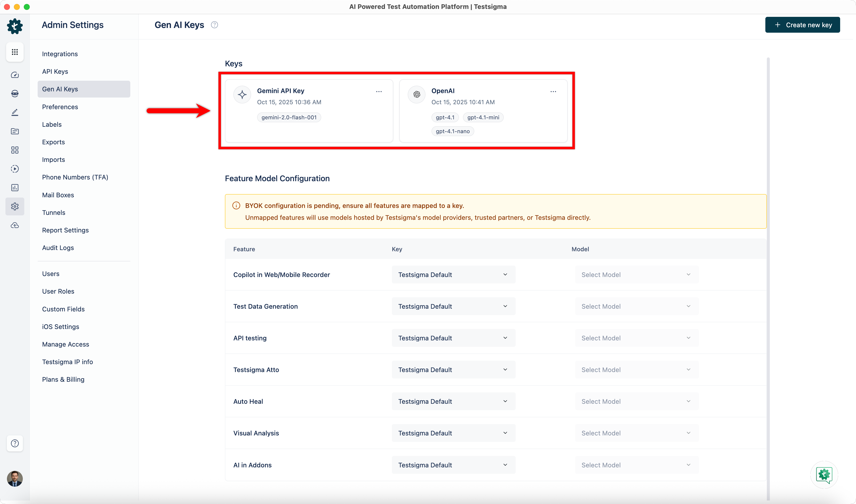This screenshot has height=504, width=856.
Task: Open Audit Logs settings page
Action: point(58,248)
